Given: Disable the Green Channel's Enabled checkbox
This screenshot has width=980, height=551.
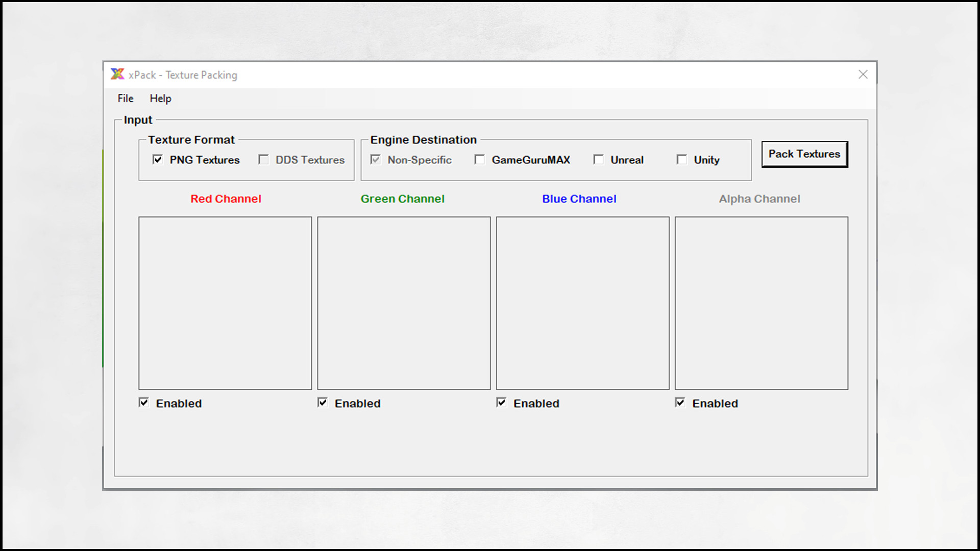Looking at the screenshot, I should pyautogui.click(x=322, y=403).
